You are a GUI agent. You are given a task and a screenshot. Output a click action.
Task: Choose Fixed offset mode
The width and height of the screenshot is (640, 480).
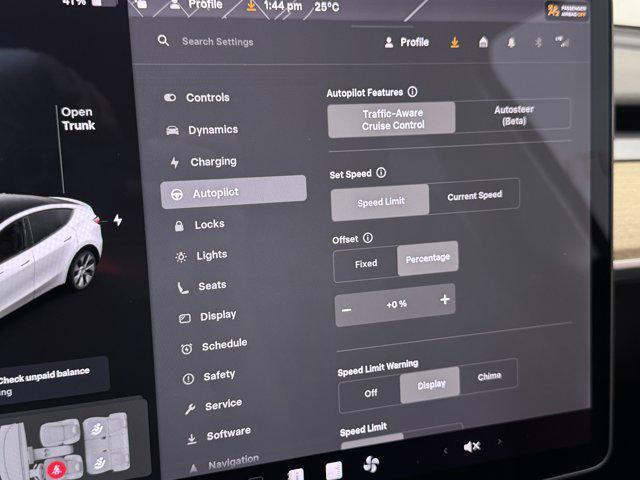366,264
